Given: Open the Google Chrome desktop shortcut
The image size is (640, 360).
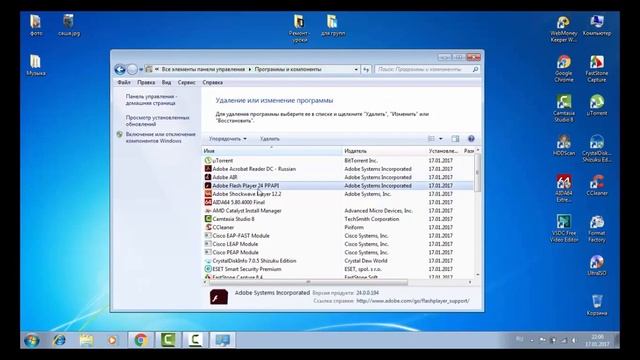Looking at the screenshot, I should (x=564, y=69).
